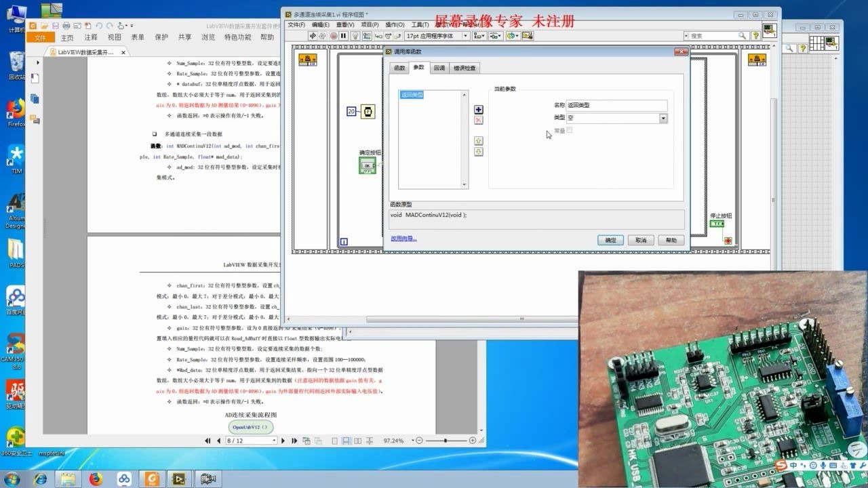Click the parameter list scroll-down arrow

point(465,185)
